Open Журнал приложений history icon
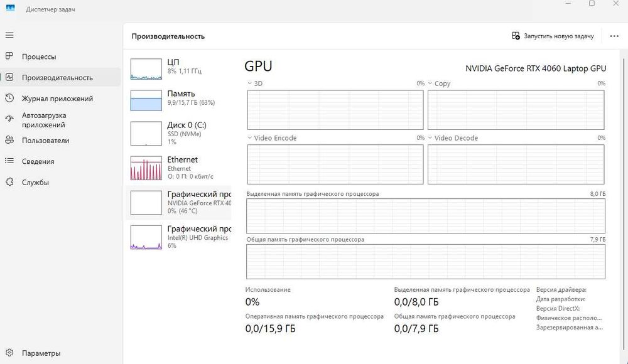The height and width of the screenshot is (364, 628). point(9,99)
